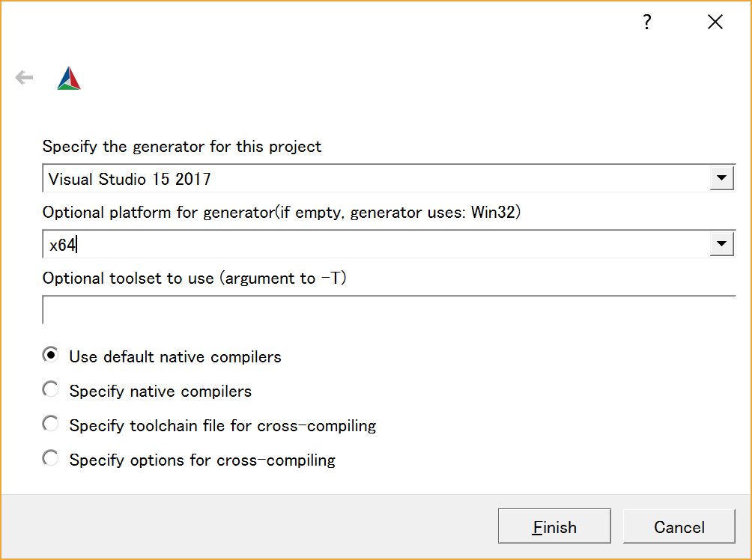
Task: Click the Optional platform for generator label
Action: coord(282,212)
